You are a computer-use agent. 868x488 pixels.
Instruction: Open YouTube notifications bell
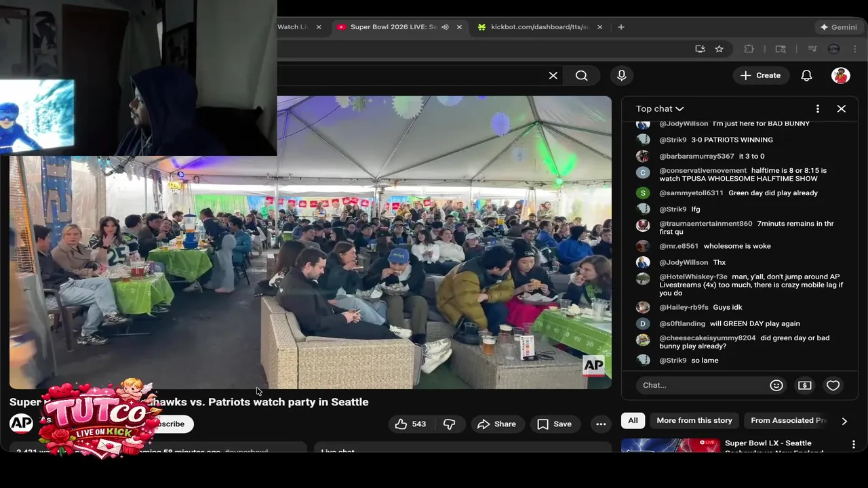(806, 75)
